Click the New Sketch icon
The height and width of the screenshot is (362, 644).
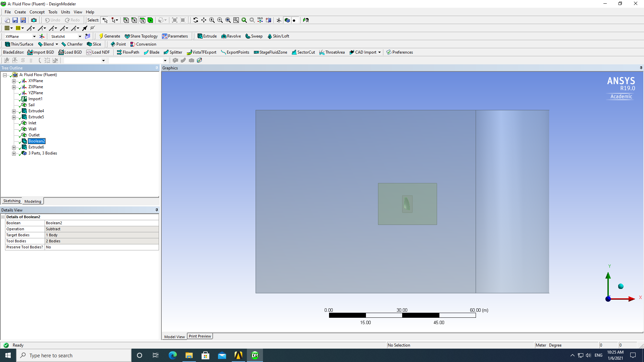point(88,36)
